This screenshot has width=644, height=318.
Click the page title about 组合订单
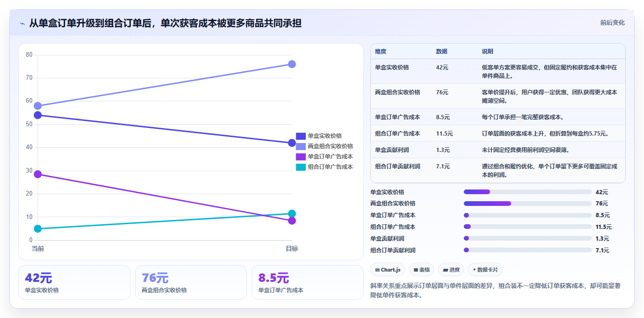point(165,23)
